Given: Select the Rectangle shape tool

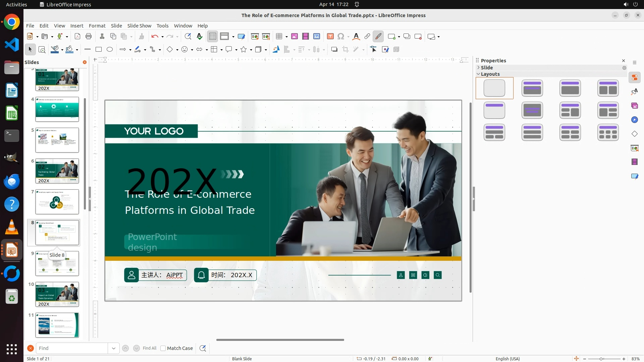Looking at the screenshot, I should (x=99, y=50).
